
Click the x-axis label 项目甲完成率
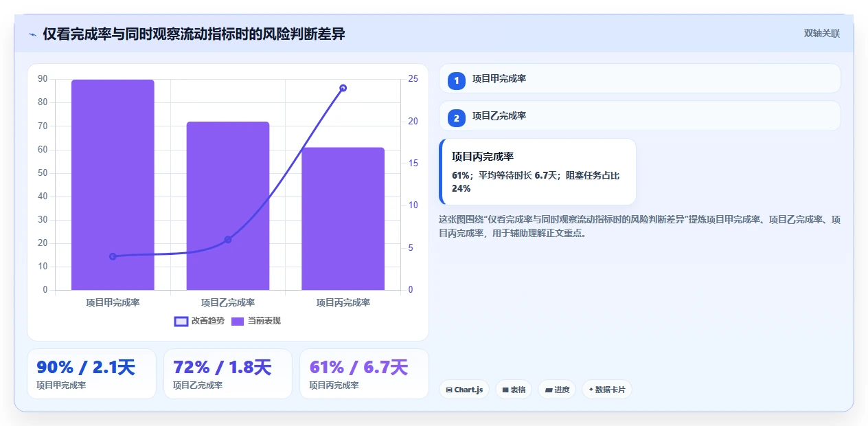click(x=113, y=302)
